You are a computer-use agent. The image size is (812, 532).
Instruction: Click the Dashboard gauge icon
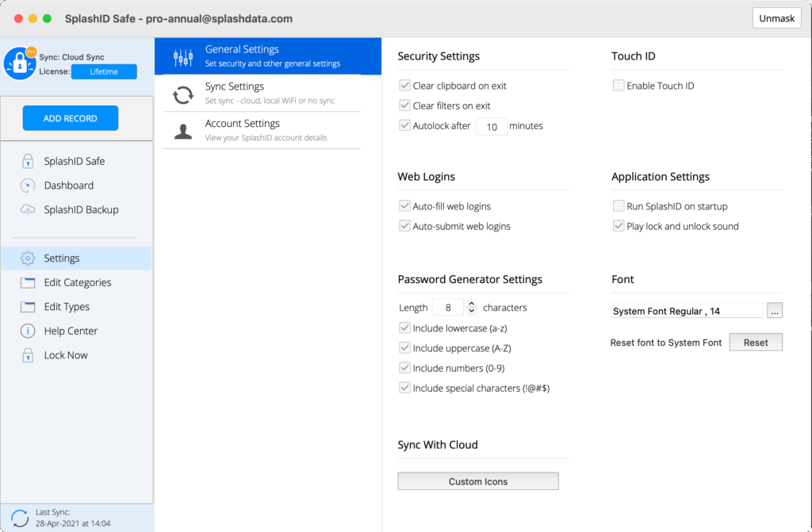(28, 186)
